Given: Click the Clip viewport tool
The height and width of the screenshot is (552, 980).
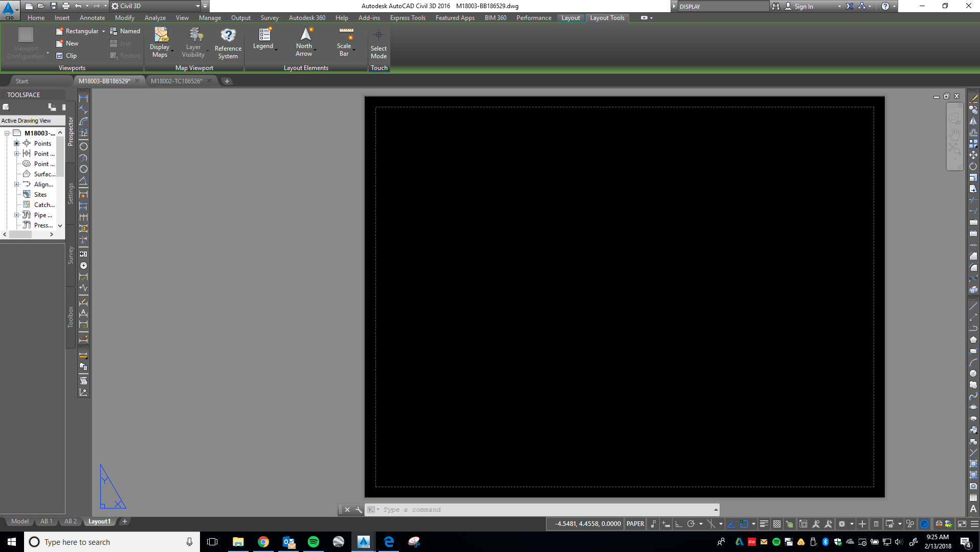Looking at the screenshot, I should (66, 56).
